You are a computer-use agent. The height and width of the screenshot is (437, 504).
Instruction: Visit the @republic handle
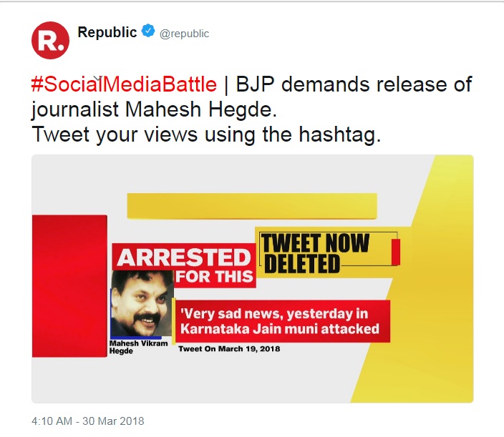pyautogui.click(x=184, y=34)
